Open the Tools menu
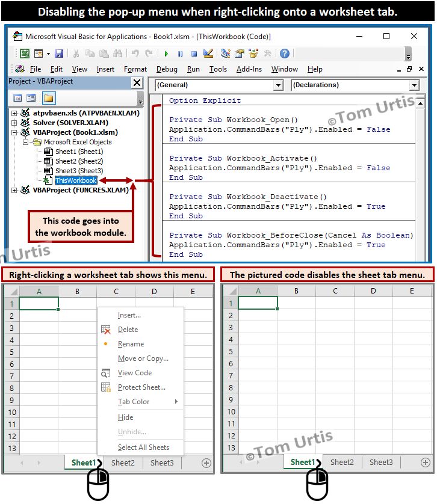Screen dimensions: 437x504 click(218, 69)
